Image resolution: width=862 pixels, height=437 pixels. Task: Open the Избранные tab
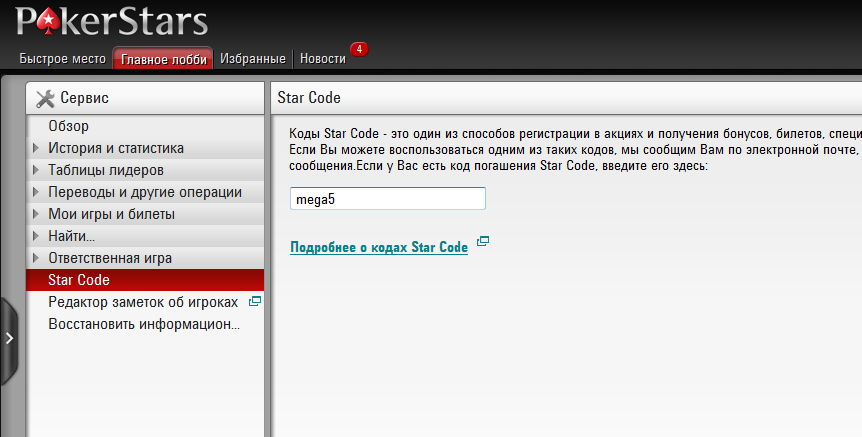coord(253,59)
